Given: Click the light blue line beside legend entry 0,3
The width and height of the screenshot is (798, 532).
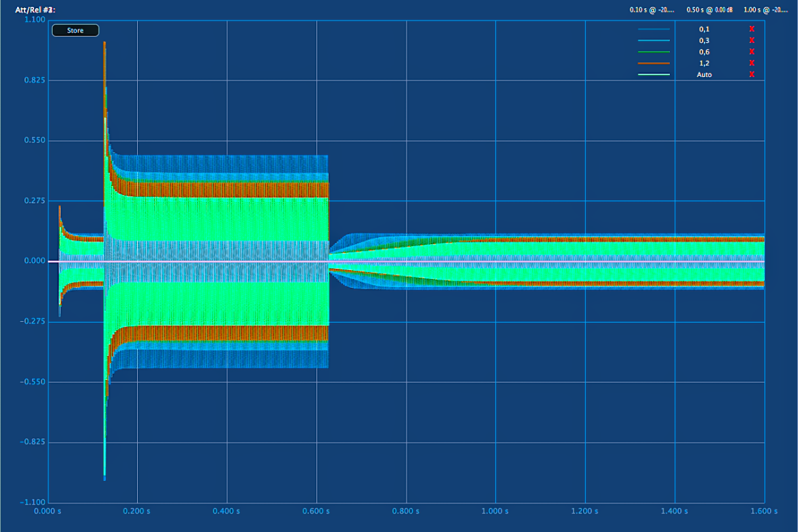Looking at the screenshot, I should click(654, 40).
